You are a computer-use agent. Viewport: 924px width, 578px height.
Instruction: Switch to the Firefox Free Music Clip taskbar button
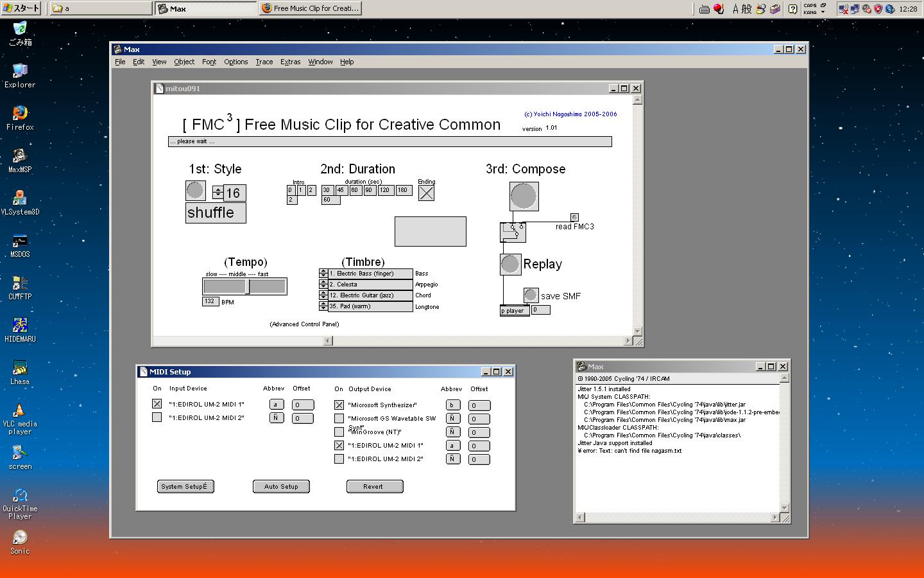tap(311, 8)
